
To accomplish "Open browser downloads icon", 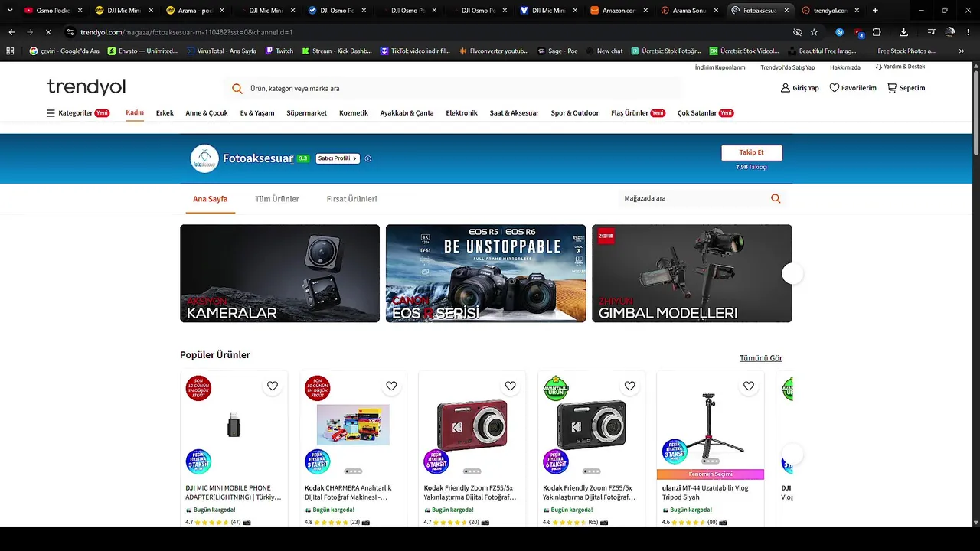I will (x=904, y=32).
